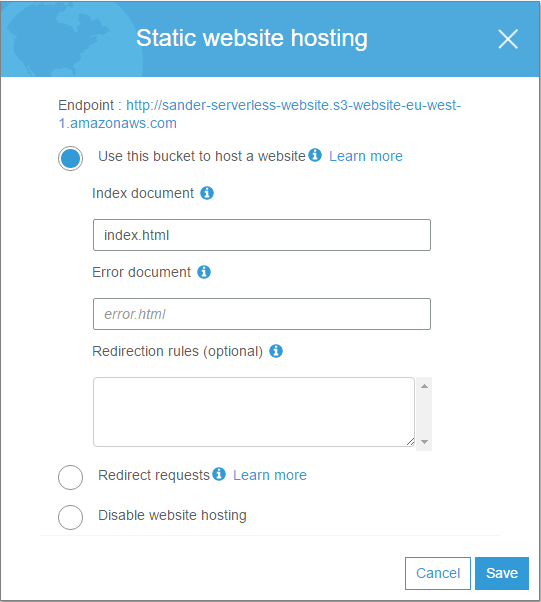Screen dimensions: 541x602
Task: Click scroll down arrow of redirection rules box
Action: 424,442
